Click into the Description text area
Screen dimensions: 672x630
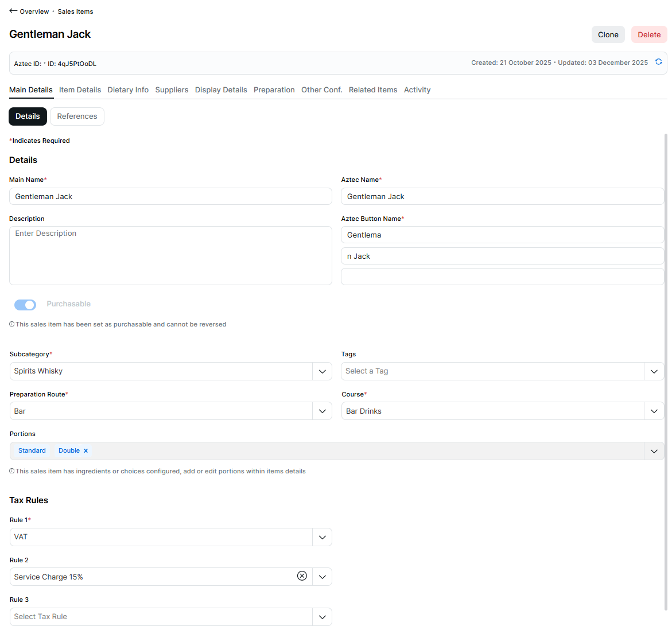coord(170,256)
